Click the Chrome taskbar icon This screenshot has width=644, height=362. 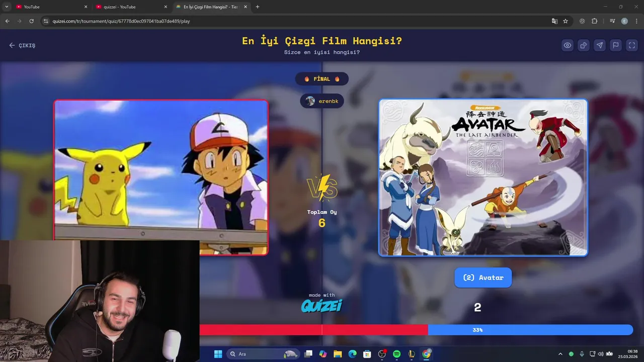click(426, 354)
